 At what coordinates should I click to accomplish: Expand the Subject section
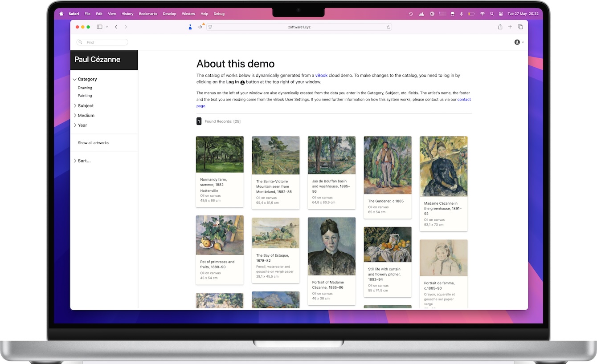[x=86, y=105]
